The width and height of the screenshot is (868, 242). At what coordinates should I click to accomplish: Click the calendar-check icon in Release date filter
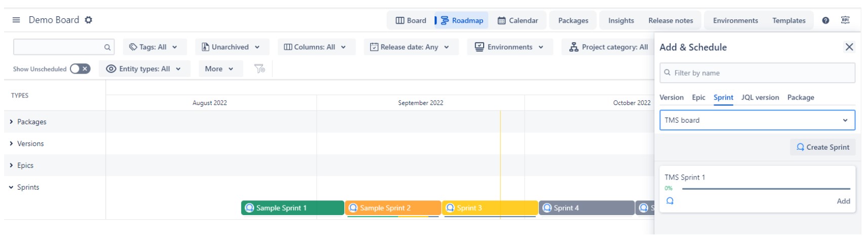coord(374,47)
